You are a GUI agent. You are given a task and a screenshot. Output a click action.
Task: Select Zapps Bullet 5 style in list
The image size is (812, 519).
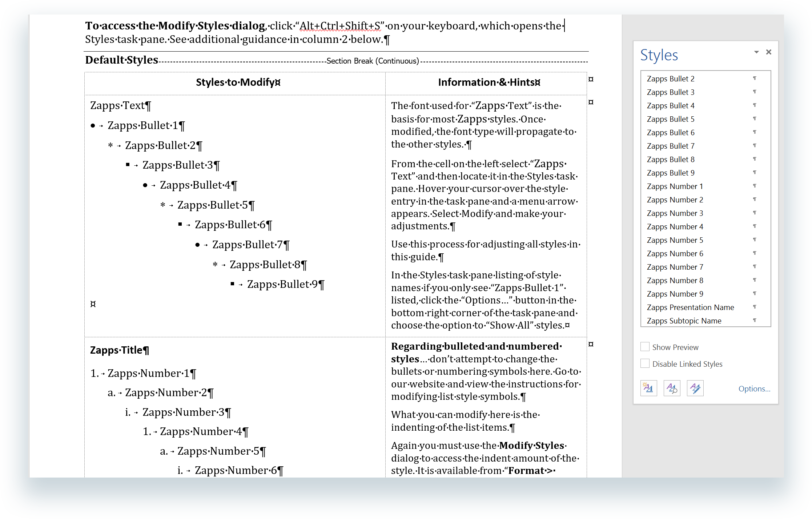click(x=705, y=119)
